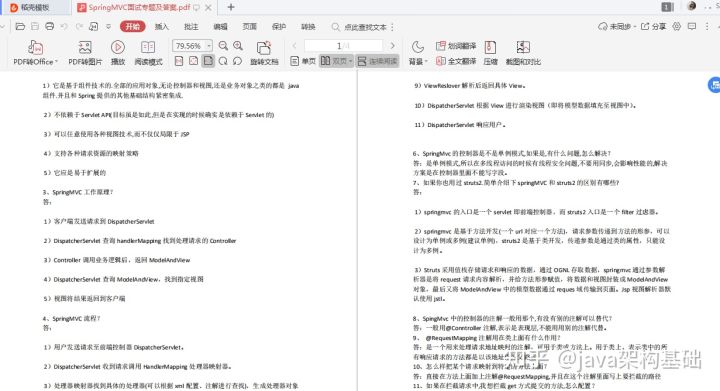Enter 阅读模式 reading mode
Viewport: 720px width, 391px height.
148,52
